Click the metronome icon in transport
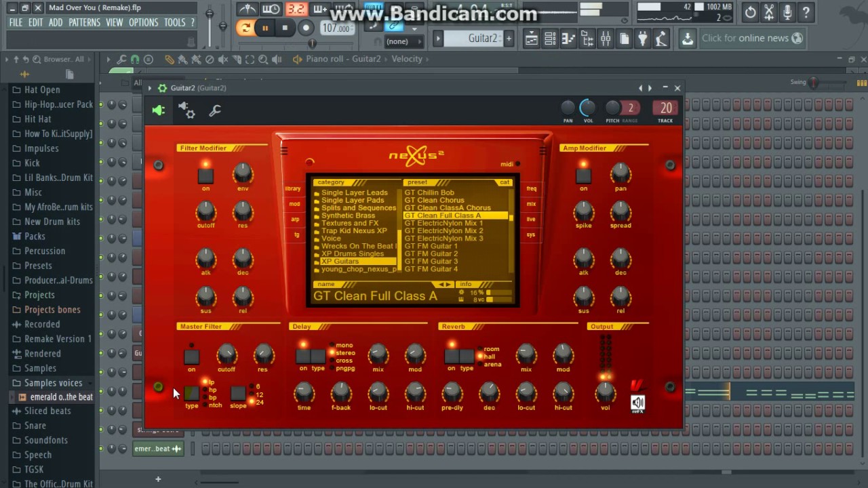 248,9
